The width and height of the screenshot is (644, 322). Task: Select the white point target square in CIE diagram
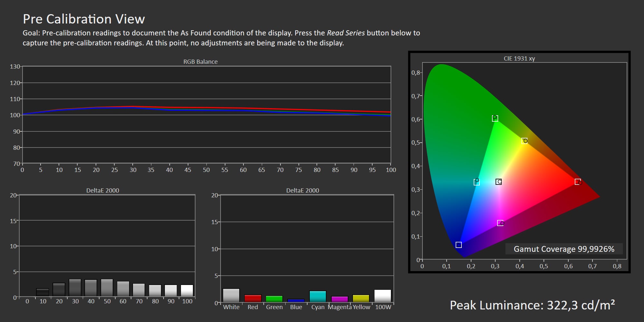click(498, 182)
